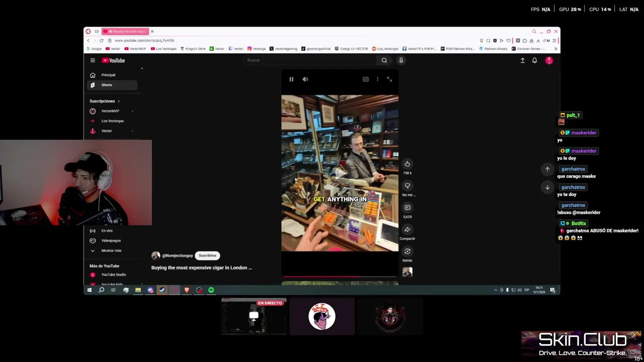The width and height of the screenshot is (644, 362).
Task: Click the YouTube logo
Action: pos(114,60)
